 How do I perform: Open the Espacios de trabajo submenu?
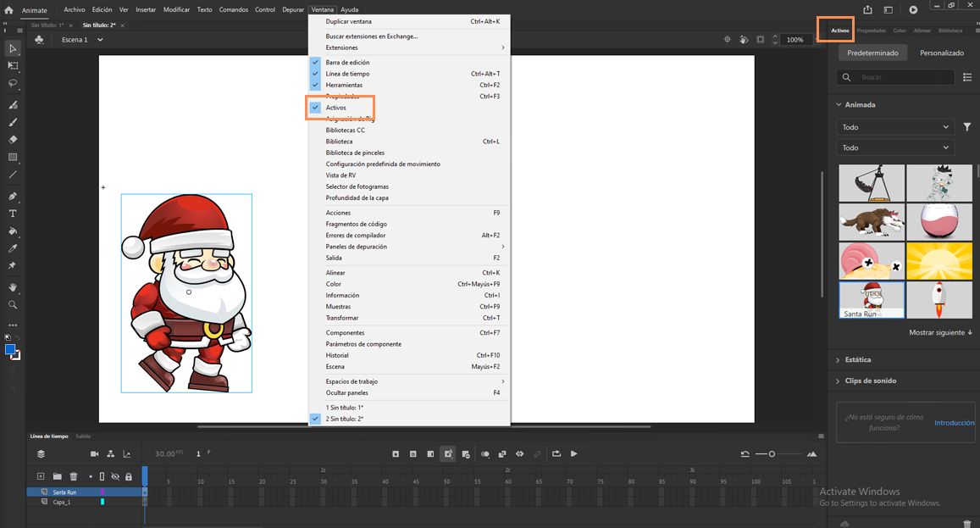(409, 381)
